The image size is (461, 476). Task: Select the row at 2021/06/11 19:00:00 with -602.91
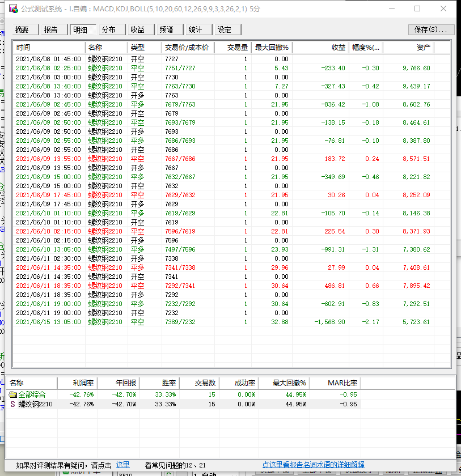(231, 304)
